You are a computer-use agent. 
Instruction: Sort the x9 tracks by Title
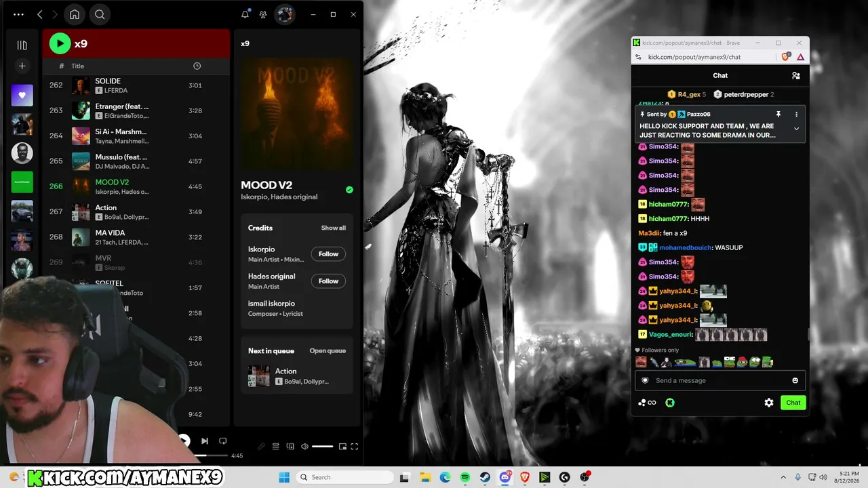pos(78,66)
